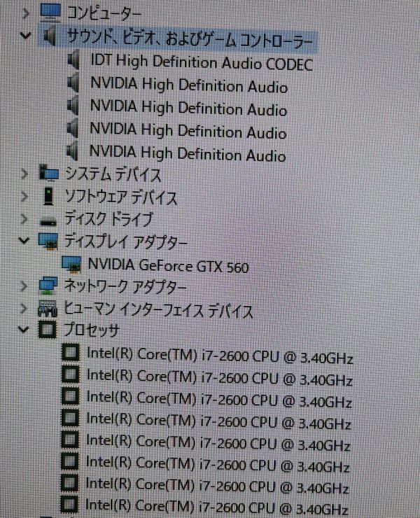The width and height of the screenshot is (420, 518).
Task: Click the network icon beside ネットワーク アダプター
Action: click(x=48, y=286)
